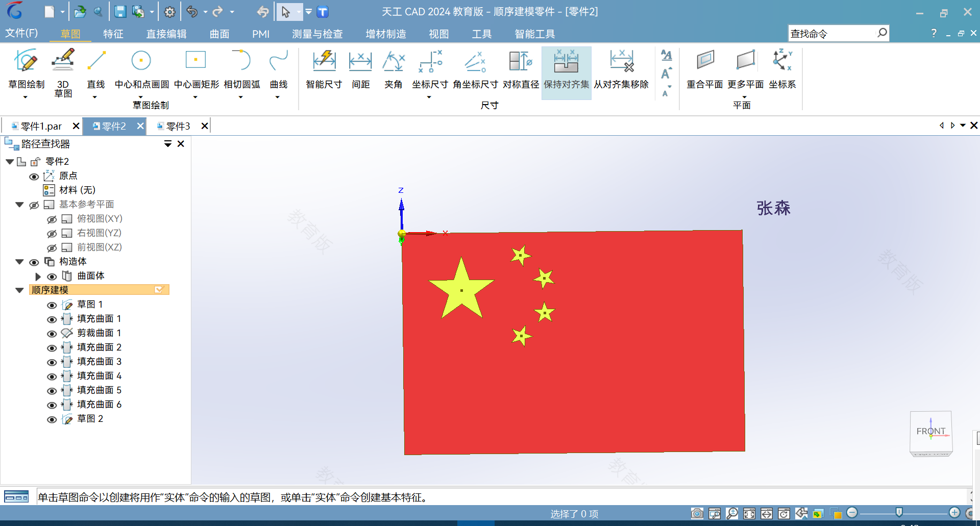Open the dropdown under 更多平面
The width and height of the screenshot is (980, 526).
[744, 97]
